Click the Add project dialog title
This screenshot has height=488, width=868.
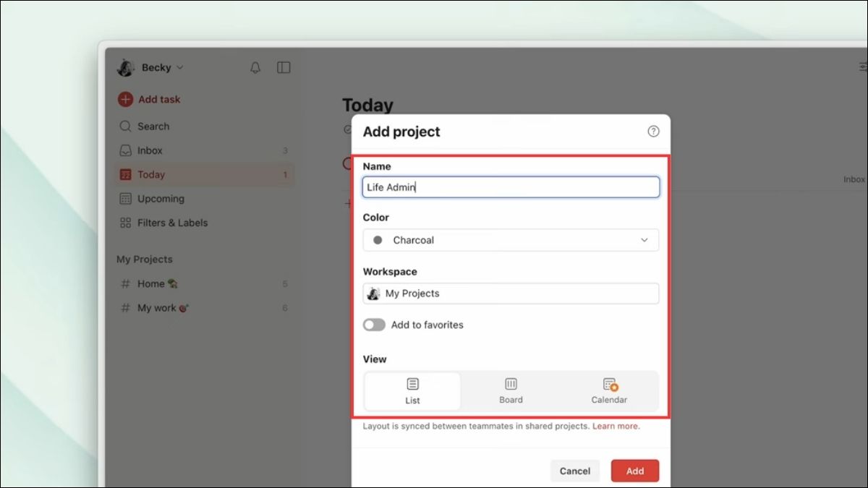click(x=401, y=132)
